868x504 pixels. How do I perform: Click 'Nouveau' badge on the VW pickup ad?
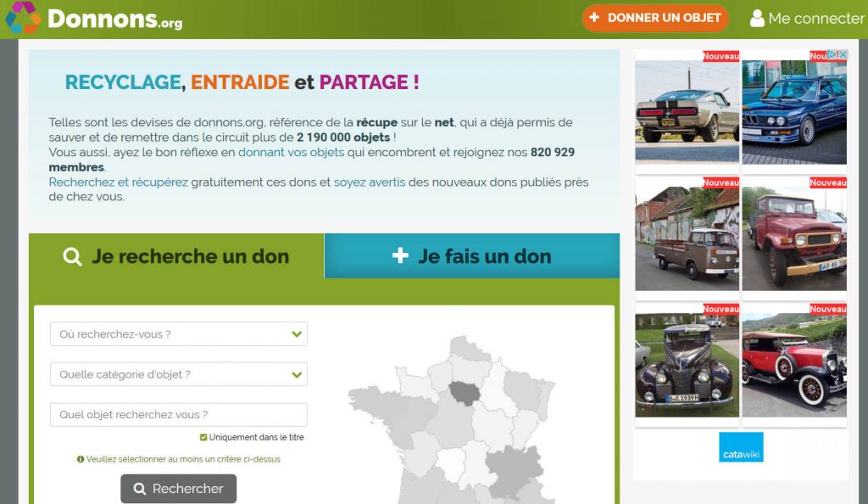coord(721,182)
